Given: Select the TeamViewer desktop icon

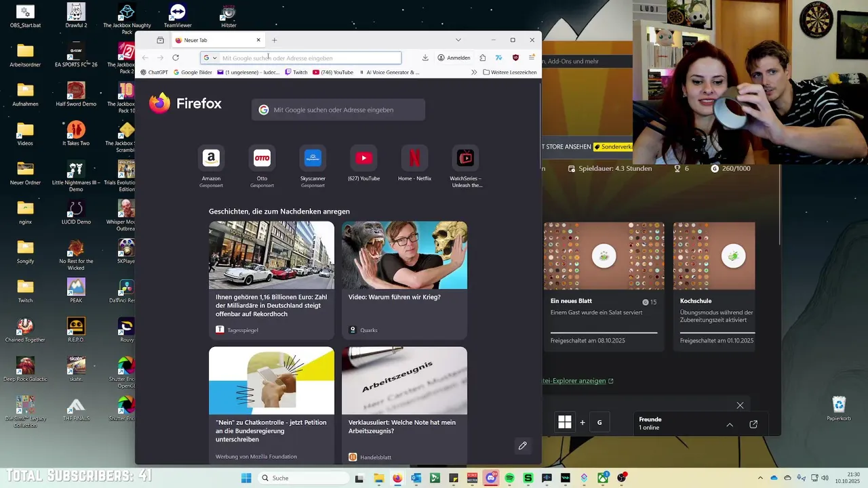Looking at the screenshot, I should 178,16.
